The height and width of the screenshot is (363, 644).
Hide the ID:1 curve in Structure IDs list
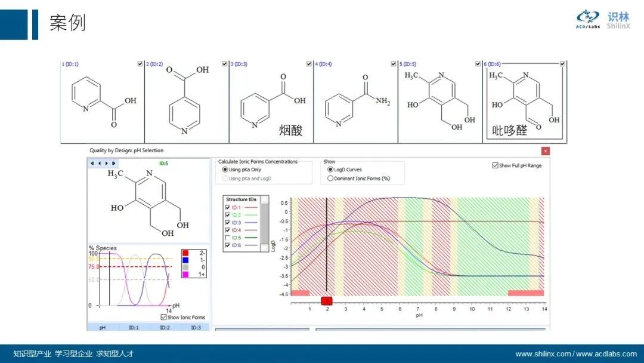click(x=227, y=208)
